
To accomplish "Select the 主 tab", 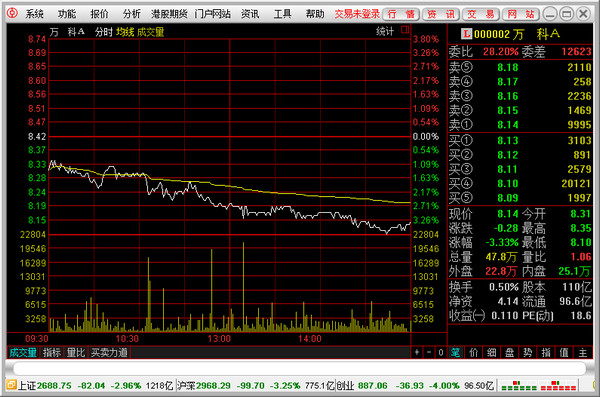I will (582, 353).
